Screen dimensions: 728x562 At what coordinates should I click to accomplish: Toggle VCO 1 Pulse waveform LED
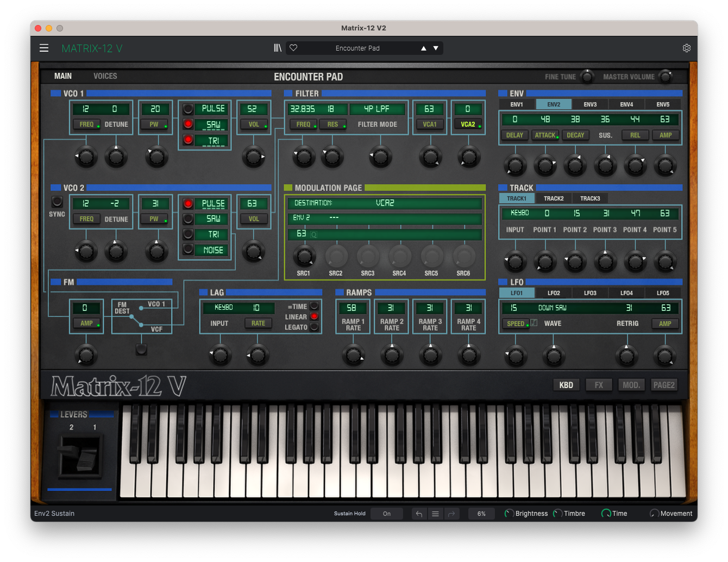188,109
